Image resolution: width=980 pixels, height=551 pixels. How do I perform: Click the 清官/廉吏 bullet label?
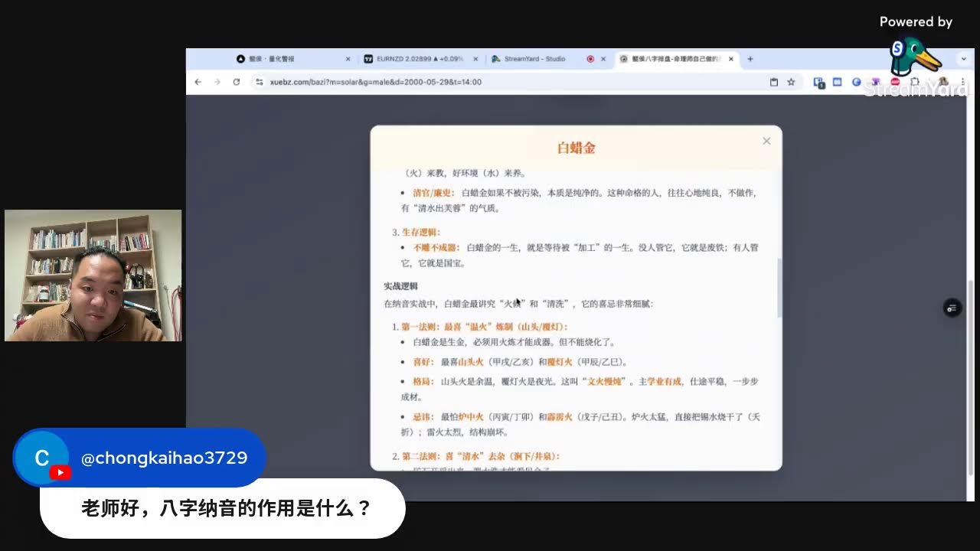tap(433, 193)
